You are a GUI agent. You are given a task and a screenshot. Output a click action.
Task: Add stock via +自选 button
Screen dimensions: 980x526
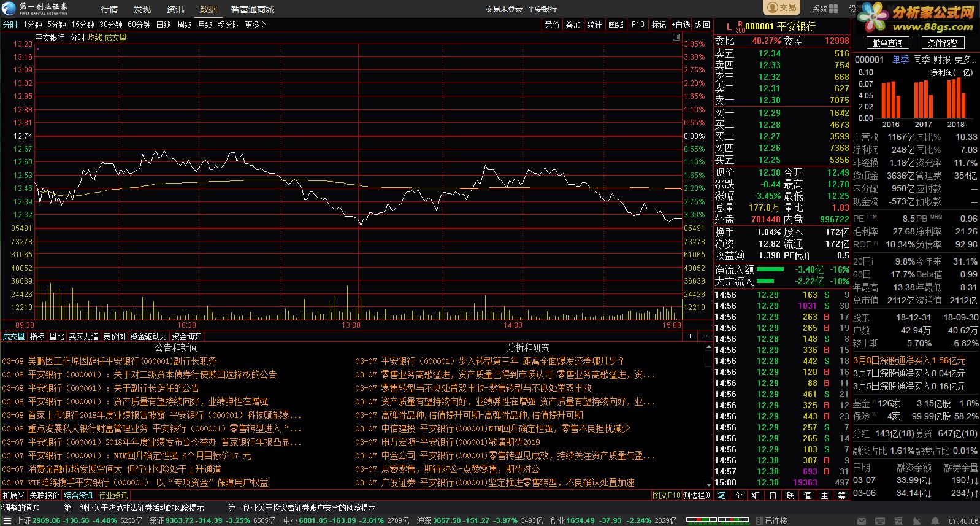coord(681,25)
